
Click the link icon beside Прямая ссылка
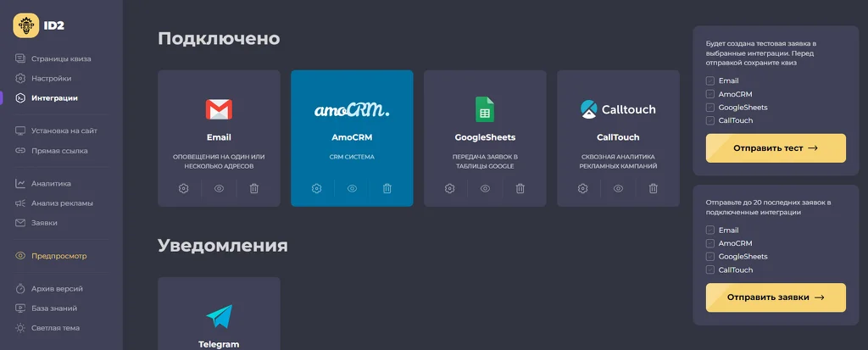point(20,151)
